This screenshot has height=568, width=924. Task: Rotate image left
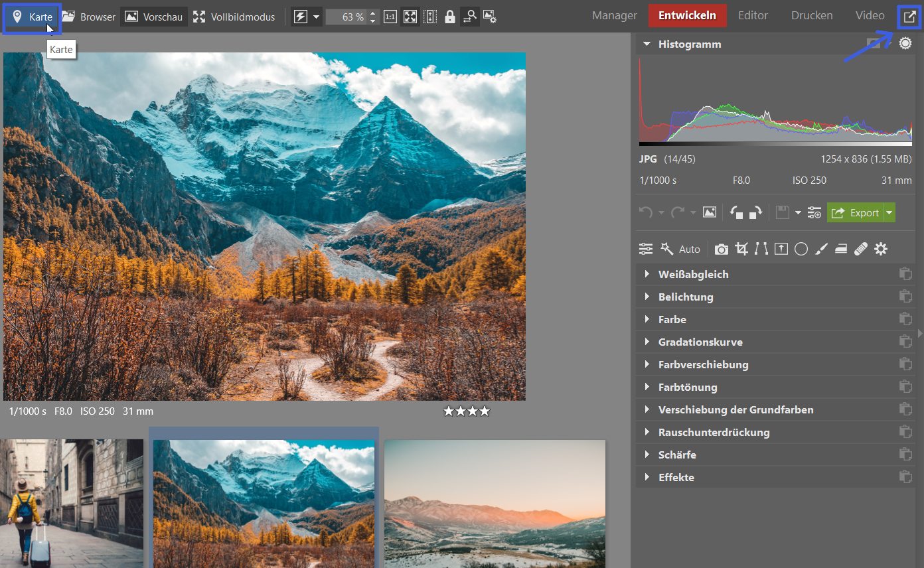[x=736, y=213]
